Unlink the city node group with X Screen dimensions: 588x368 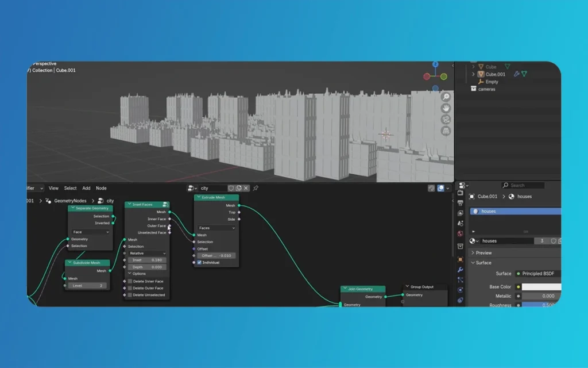[x=246, y=188]
